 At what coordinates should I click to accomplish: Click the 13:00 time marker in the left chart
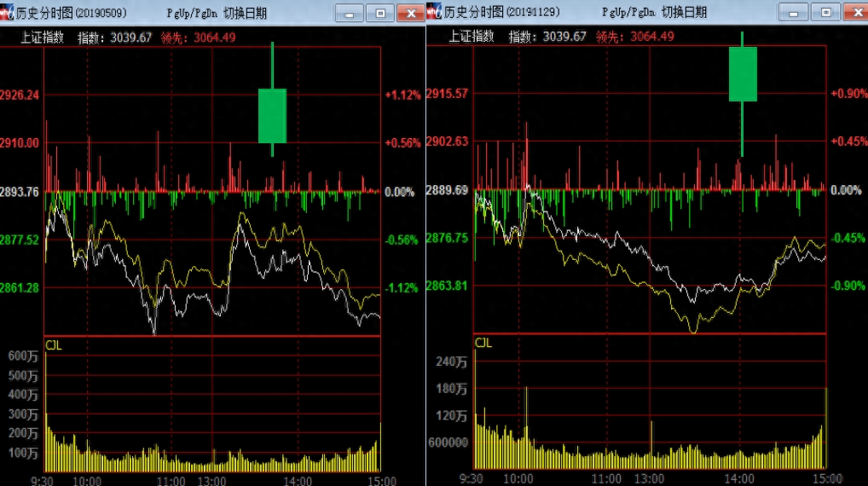[211, 480]
